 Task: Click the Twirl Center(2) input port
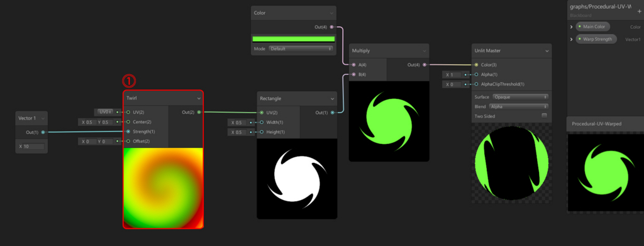[x=128, y=122]
